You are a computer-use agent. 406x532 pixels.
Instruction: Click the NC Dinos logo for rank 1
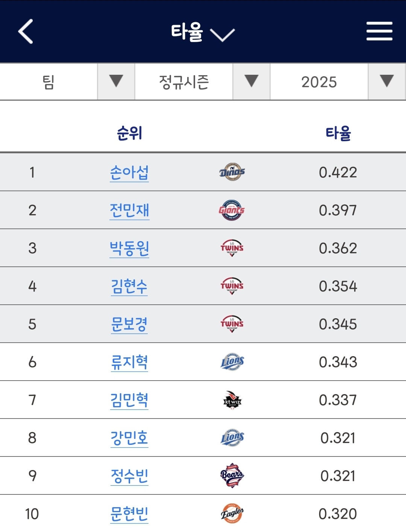pos(232,172)
